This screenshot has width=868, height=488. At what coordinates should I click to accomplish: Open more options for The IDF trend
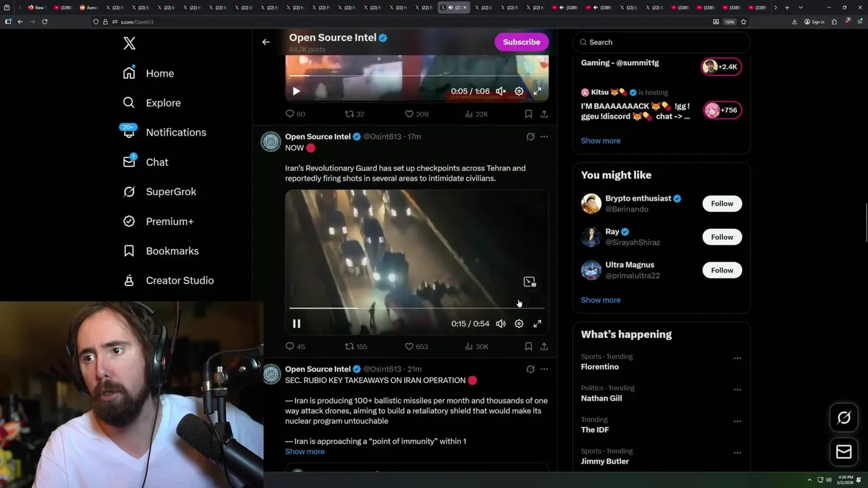coord(737,421)
